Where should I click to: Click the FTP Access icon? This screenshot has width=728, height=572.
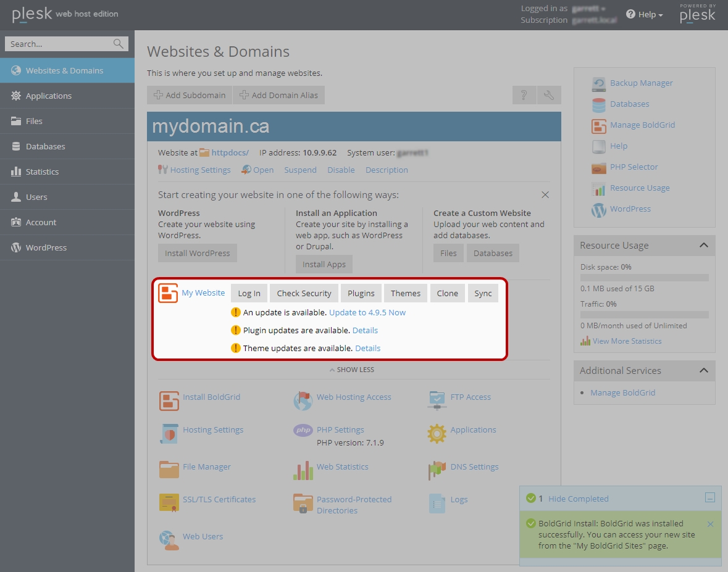pos(437,401)
